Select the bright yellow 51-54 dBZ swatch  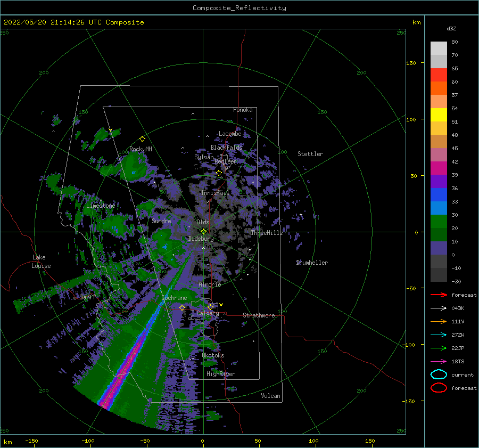coord(439,115)
